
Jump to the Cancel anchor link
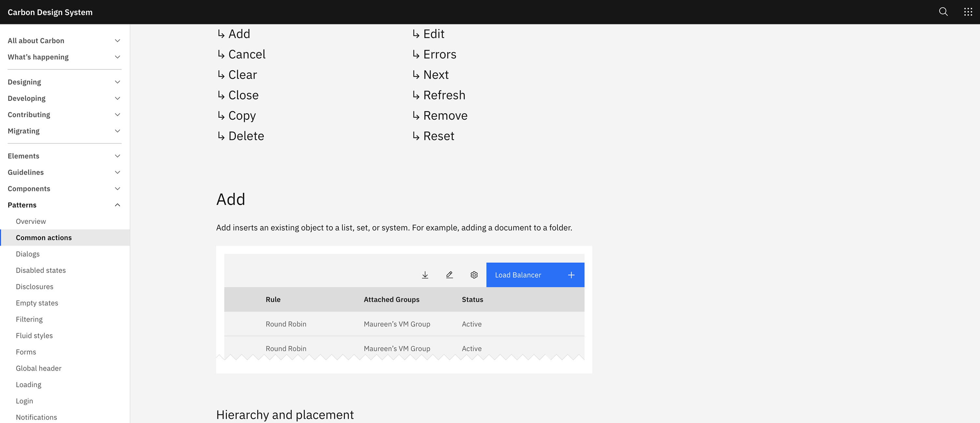[247, 54]
